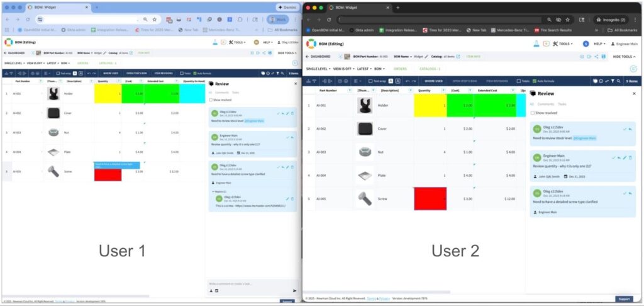Close the Review panel in User 2 window
Image resolution: width=644 pixels, height=306 pixels.
pos(633,93)
